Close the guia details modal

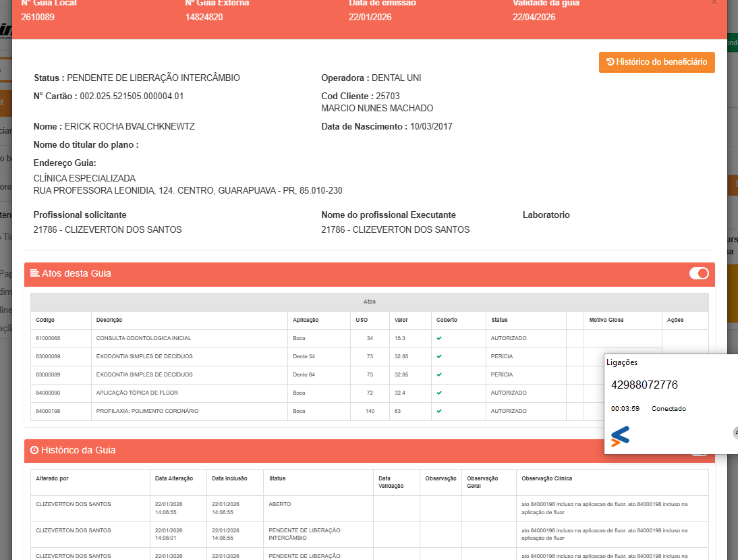pyautogui.click(x=714, y=3)
